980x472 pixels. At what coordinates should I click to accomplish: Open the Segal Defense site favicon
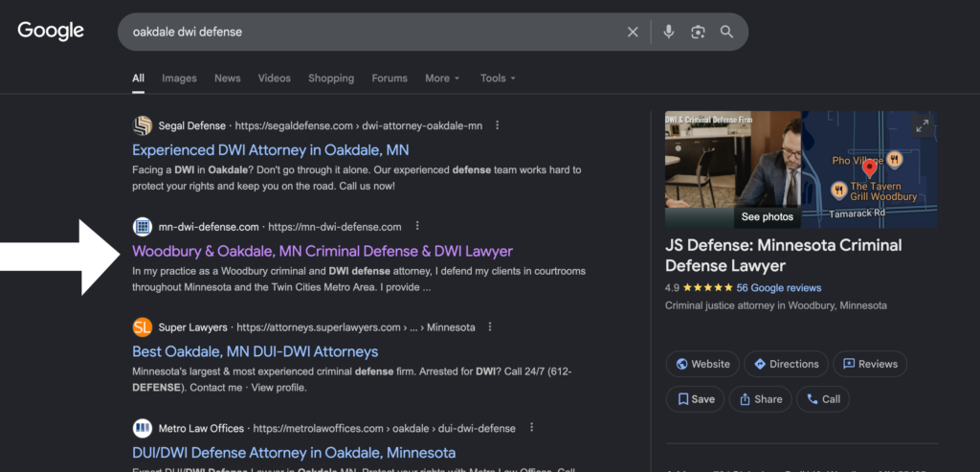(x=143, y=125)
